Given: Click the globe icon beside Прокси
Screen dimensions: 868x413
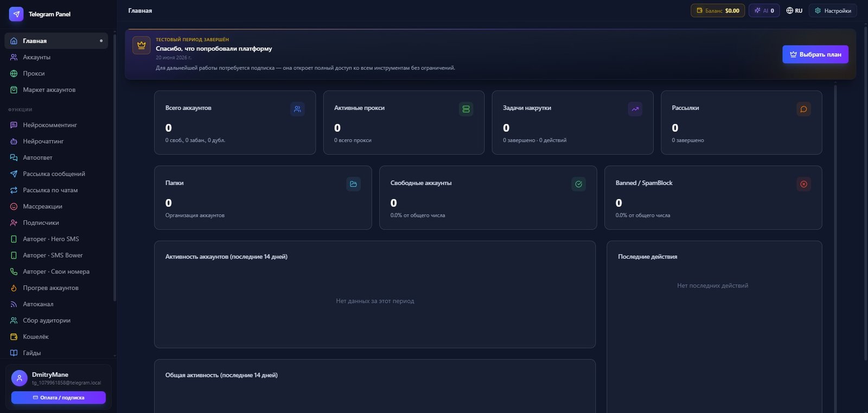Looking at the screenshot, I should click(14, 73).
